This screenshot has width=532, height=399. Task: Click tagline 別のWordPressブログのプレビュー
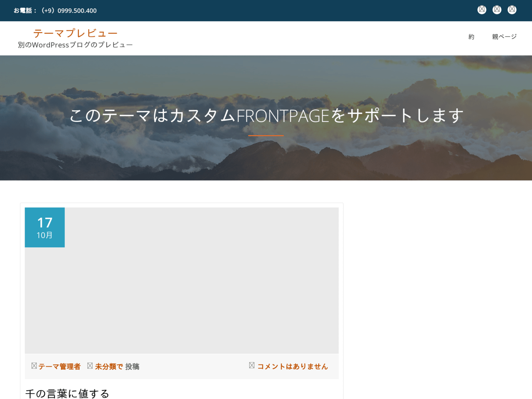75,45
